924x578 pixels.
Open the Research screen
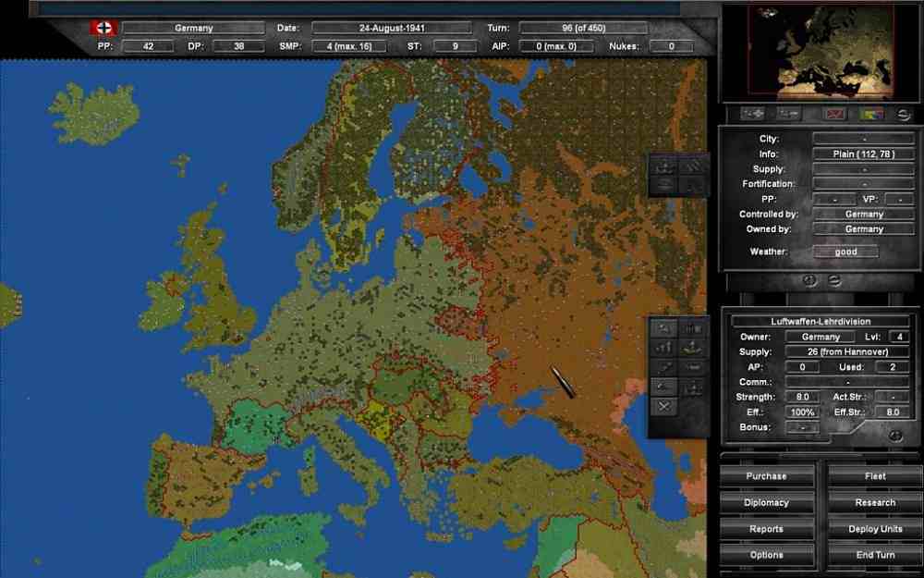coord(874,503)
